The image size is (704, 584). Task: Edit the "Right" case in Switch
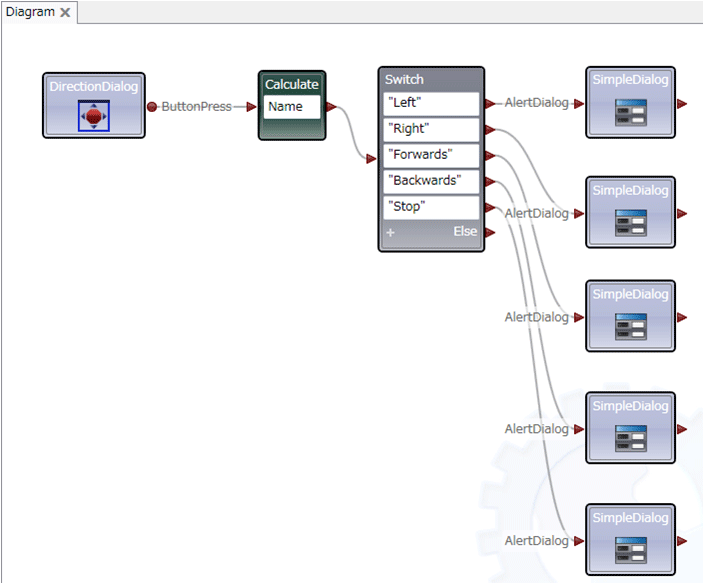pyautogui.click(x=431, y=130)
